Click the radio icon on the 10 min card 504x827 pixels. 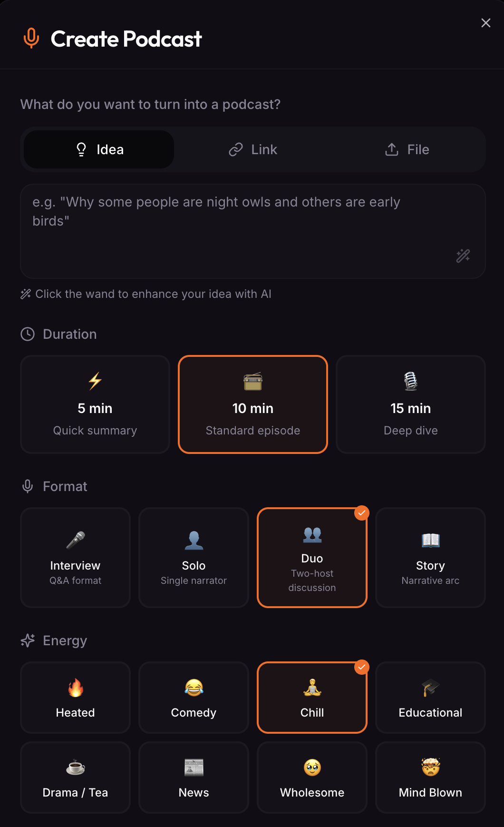252,381
